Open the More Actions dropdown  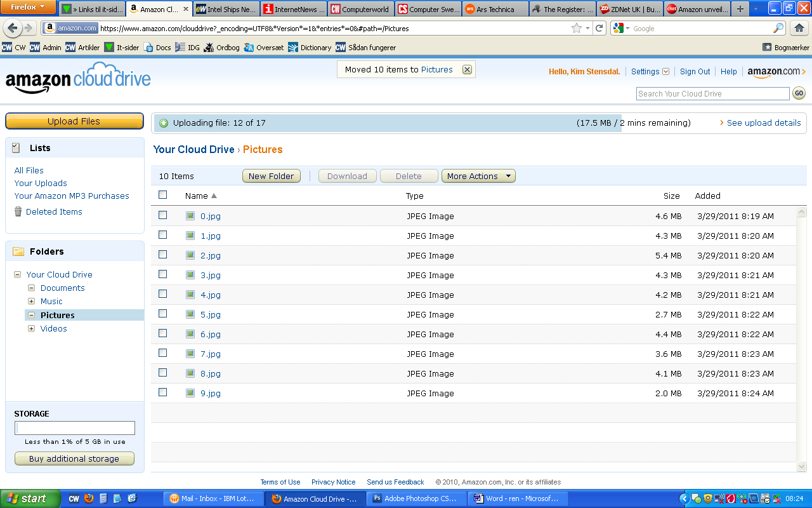pyautogui.click(x=478, y=176)
